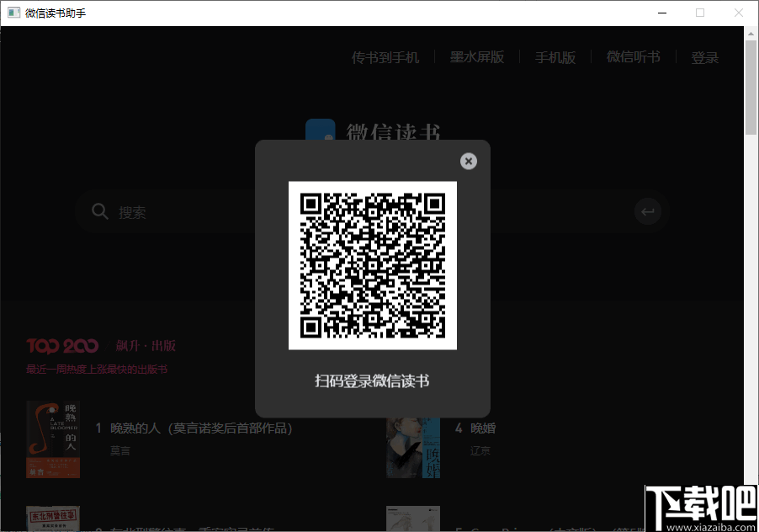Image resolution: width=759 pixels, height=532 pixels.
Task: Click the 登录 login link
Action: click(705, 57)
